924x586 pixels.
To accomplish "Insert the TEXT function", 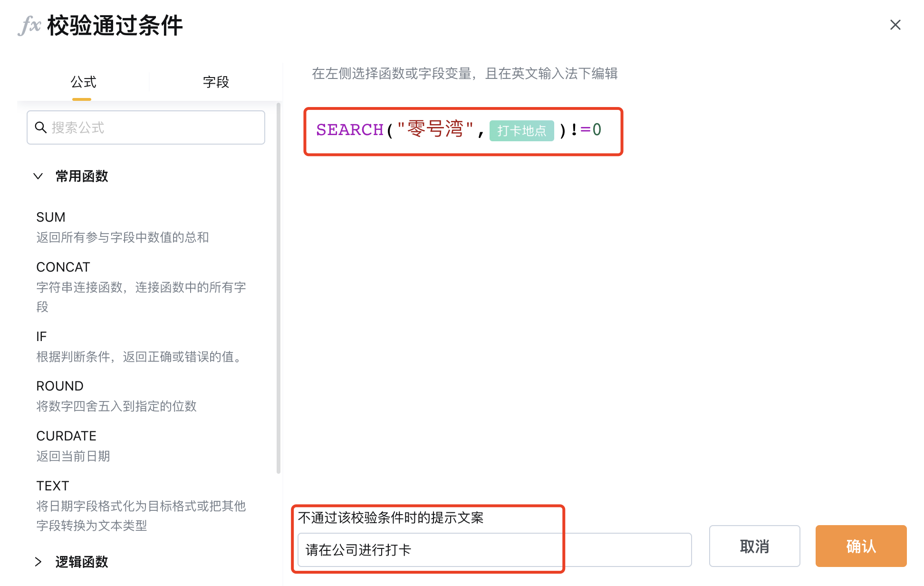I will 142,506.
